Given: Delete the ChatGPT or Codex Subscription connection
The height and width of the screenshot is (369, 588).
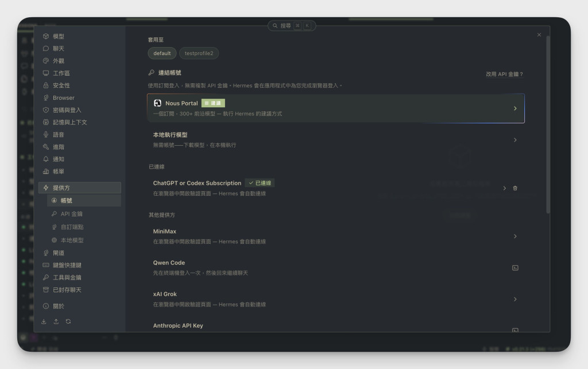Looking at the screenshot, I should tap(515, 188).
